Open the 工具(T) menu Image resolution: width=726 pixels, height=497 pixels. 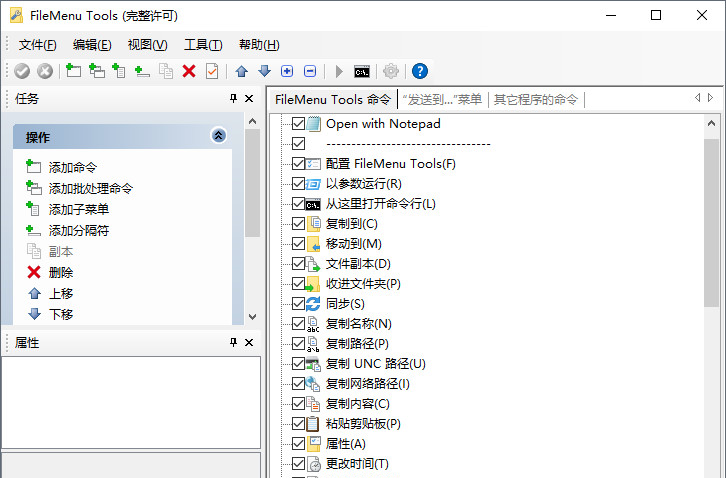pos(203,45)
